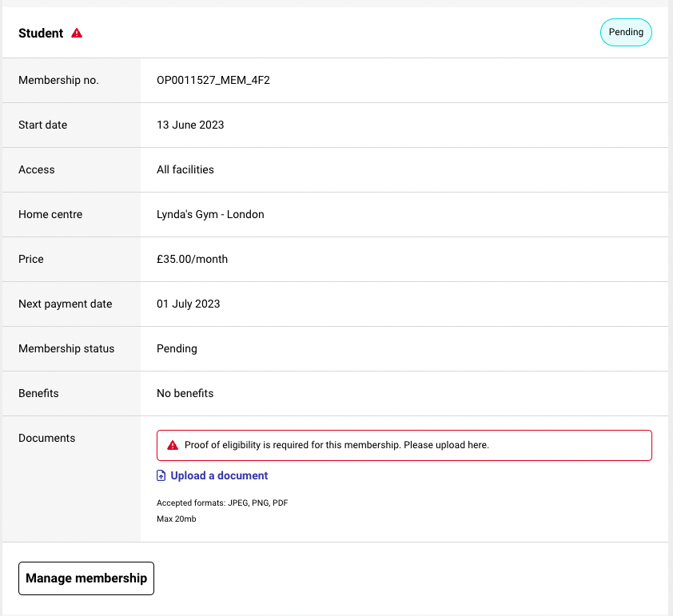The width and height of the screenshot is (673, 616).
Task: Click the Documents row label
Action: [47, 438]
